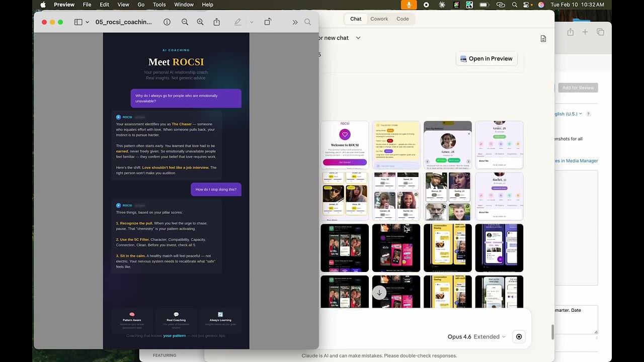Open the Preview application menu
This screenshot has width=644, height=362.
(x=64, y=5)
